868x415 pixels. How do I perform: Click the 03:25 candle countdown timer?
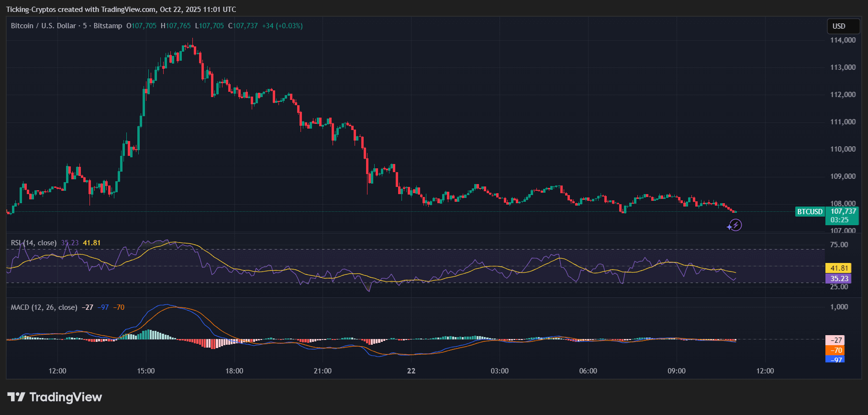(x=839, y=220)
